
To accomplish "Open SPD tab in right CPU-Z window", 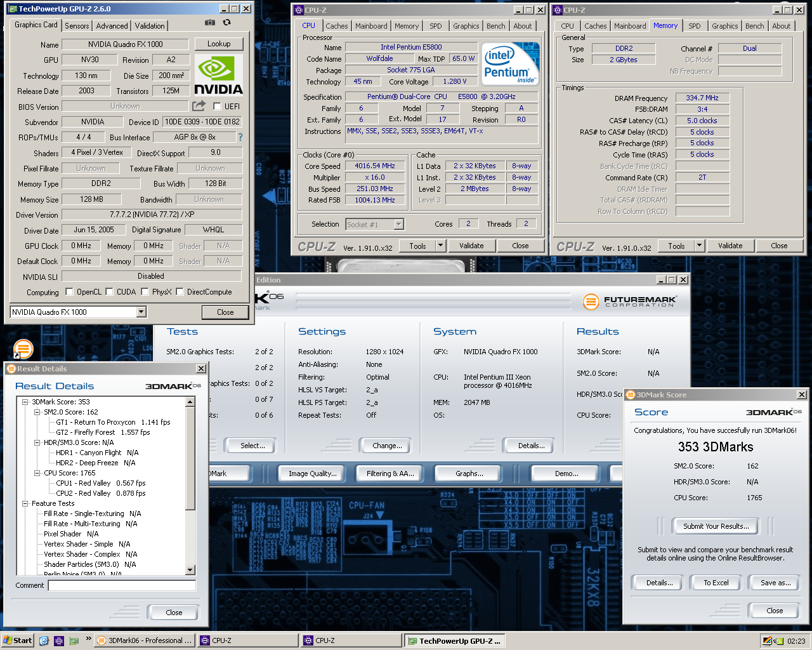I will pos(695,26).
